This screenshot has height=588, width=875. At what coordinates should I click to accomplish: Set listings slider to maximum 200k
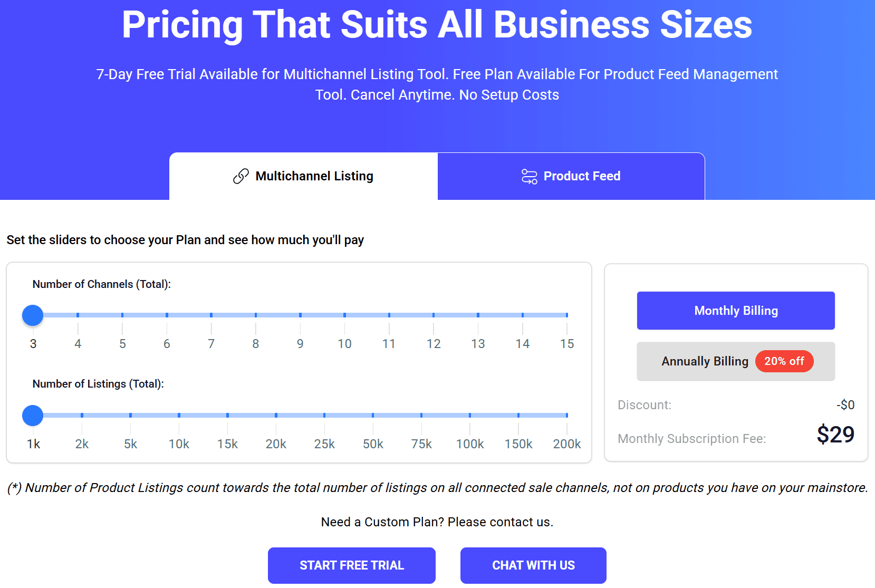coord(567,415)
